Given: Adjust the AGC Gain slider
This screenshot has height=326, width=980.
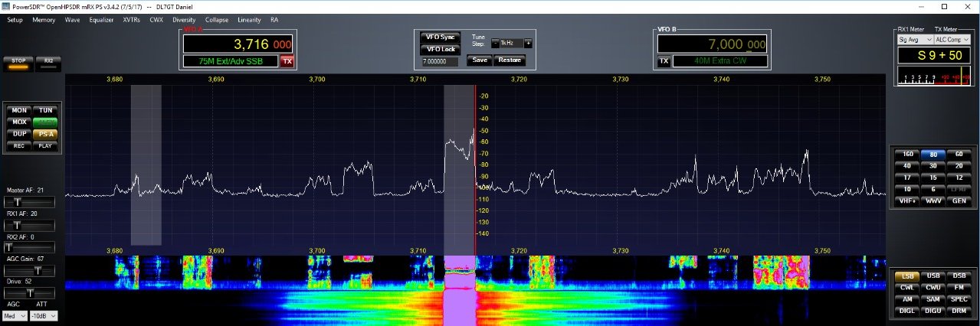Looking at the screenshot, I should point(31,270).
